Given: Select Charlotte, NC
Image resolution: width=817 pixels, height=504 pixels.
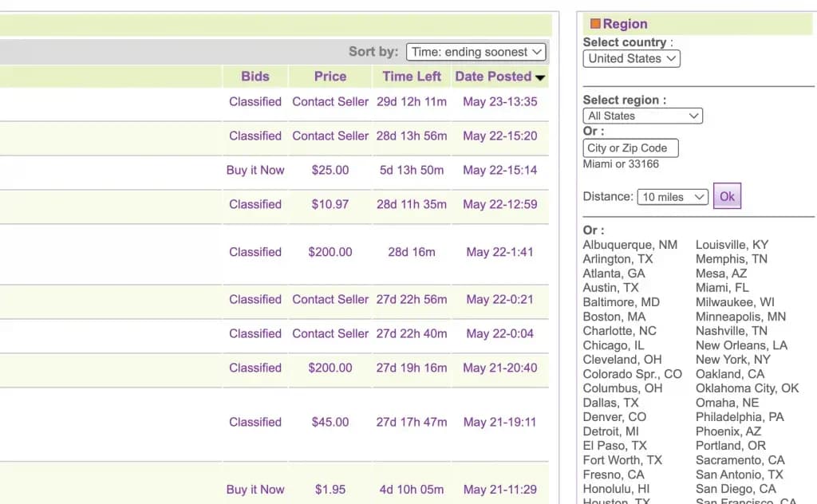Looking at the screenshot, I should (619, 331).
